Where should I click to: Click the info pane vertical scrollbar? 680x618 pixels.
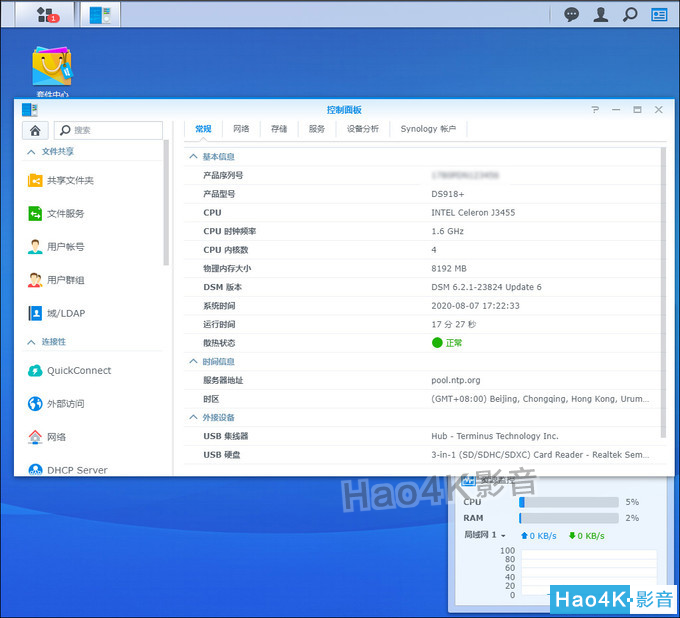coord(663,293)
